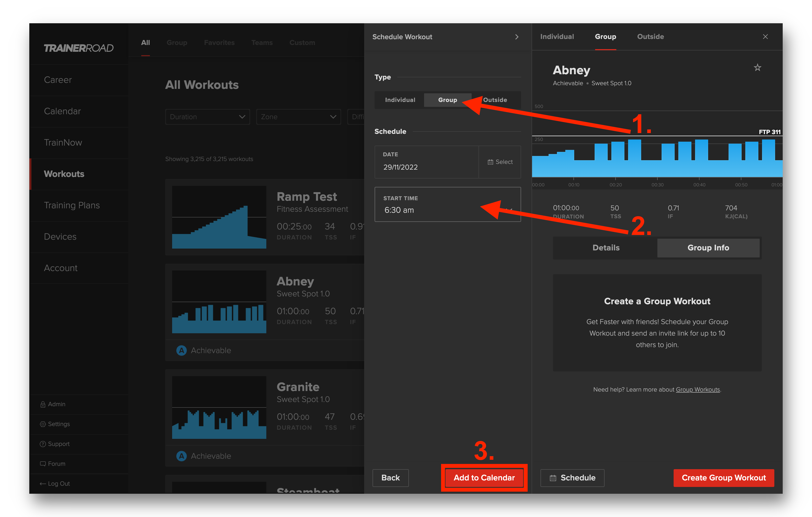Click the Back button
This screenshot has width=812, height=517.
pos(391,478)
